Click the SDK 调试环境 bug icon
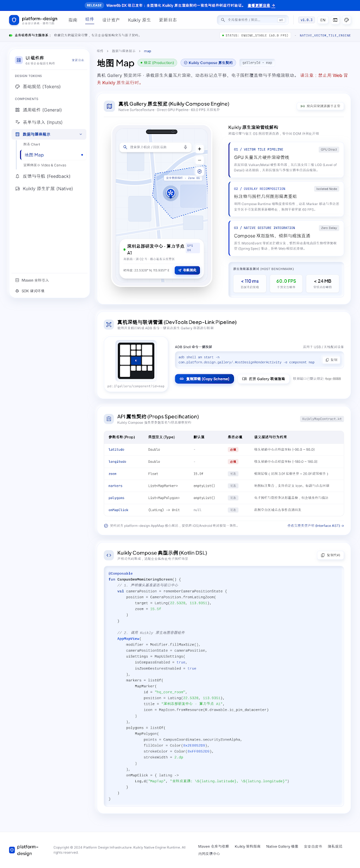Viewport: 360px width, 868px height. pos(17,291)
